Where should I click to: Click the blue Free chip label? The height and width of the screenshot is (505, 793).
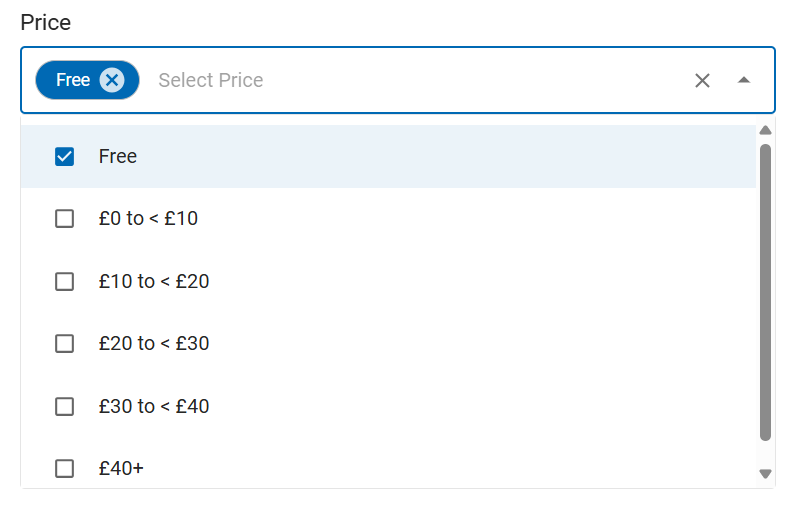(x=72, y=80)
